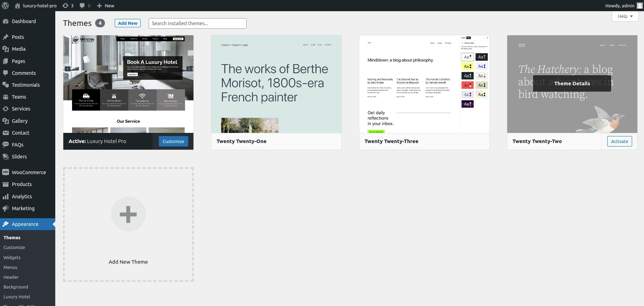Click the Twenty Twenty-Three theme name
Screen dimensions: 644x306
point(391,141)
